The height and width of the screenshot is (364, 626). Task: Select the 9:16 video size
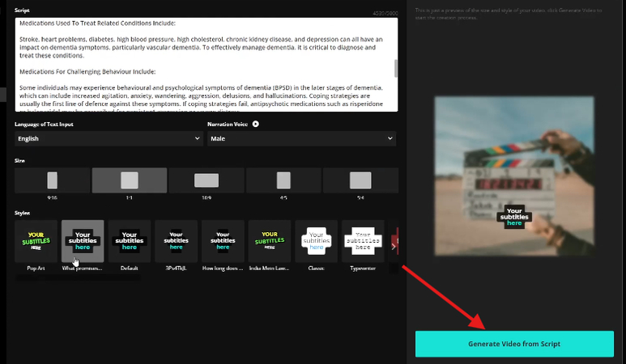(53, 180)
